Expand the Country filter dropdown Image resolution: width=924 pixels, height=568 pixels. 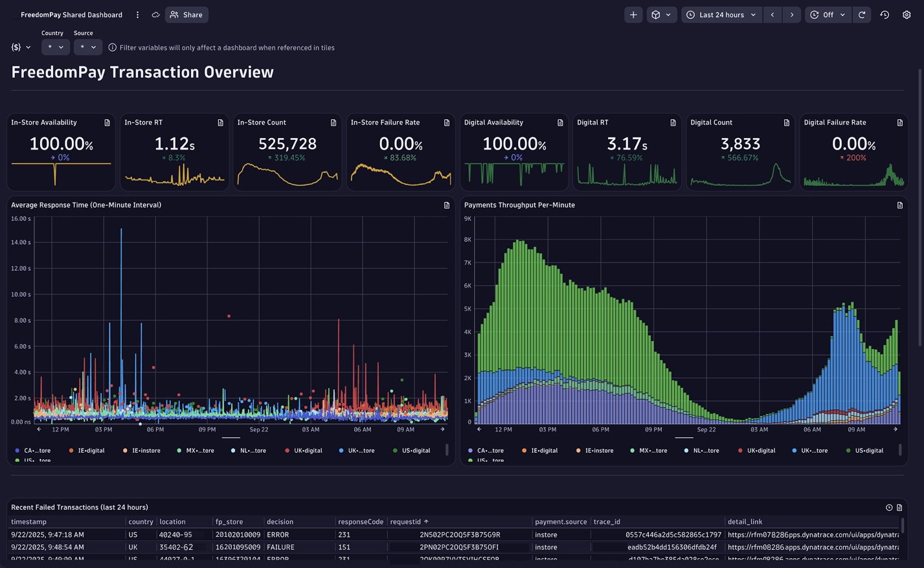56,47
